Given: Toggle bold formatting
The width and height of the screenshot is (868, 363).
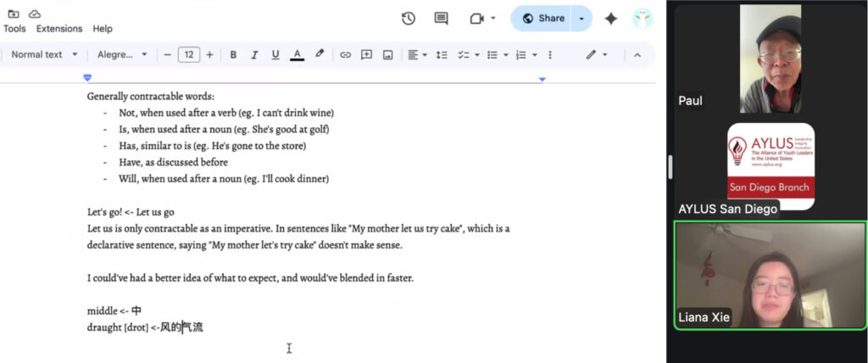Looking at the screenshot, I should pyautogui.click(x=233, y=54).
